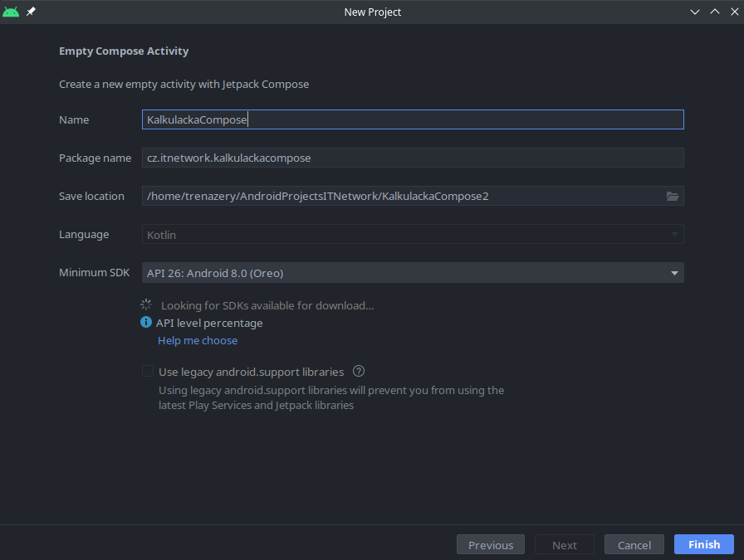Click into the Name text field
This screenshot has height=560, width=744.
(x=412, y=119)
